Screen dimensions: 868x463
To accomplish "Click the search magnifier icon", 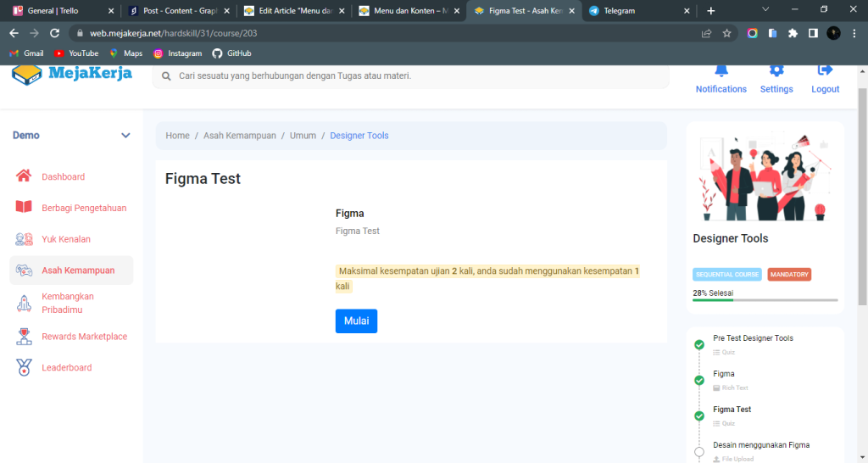I will (x=166, y=75).
